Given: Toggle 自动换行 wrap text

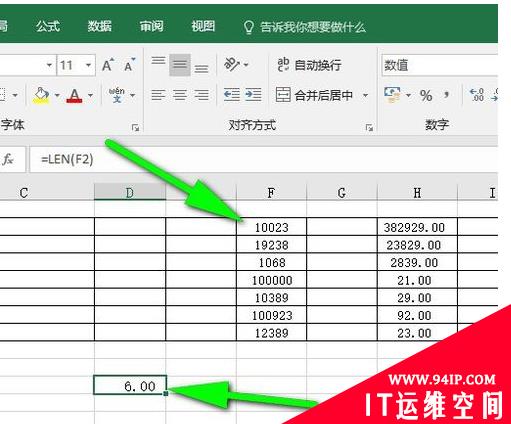Looking at the screenshot, I should click(x=309, y=65).
